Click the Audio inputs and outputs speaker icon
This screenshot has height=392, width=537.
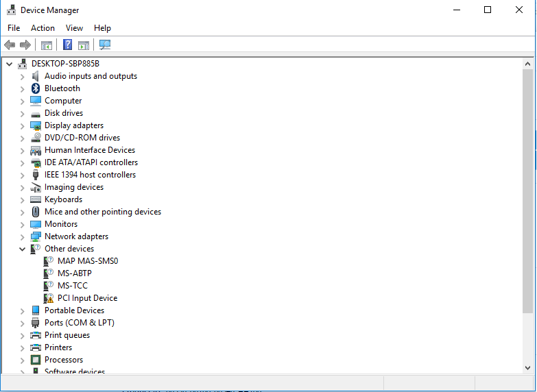tap(35, 76)
